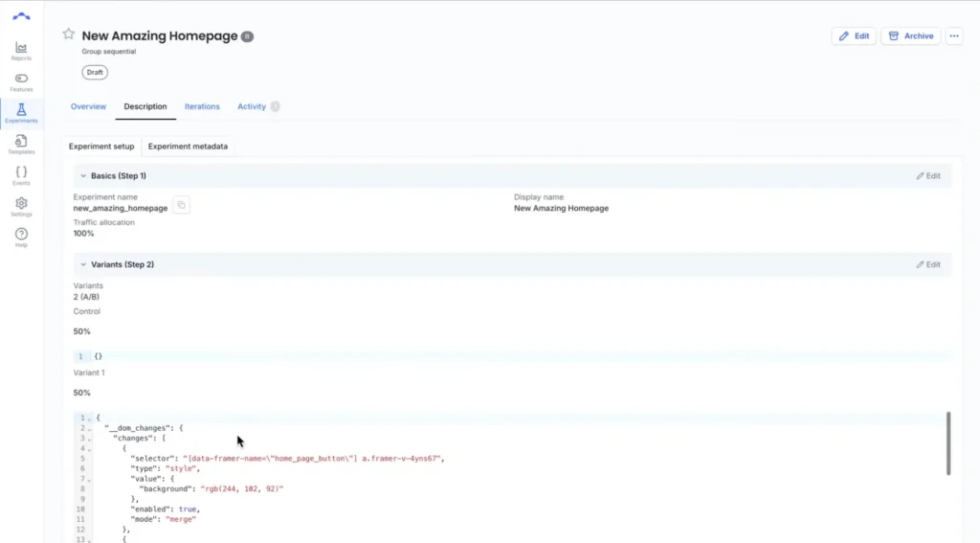Archive this experiment
Viewport: 980px width, 543px height.
[x=911, y=36]
